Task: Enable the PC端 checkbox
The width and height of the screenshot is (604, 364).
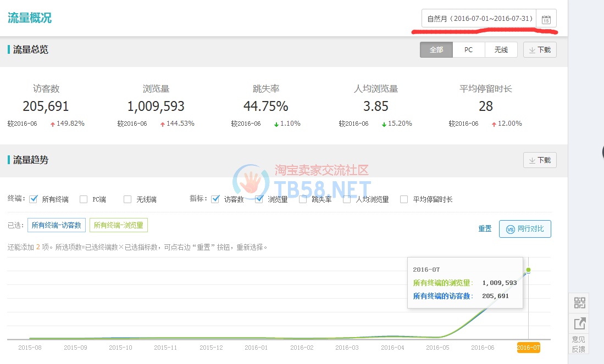Action: [x=84, y=199]
